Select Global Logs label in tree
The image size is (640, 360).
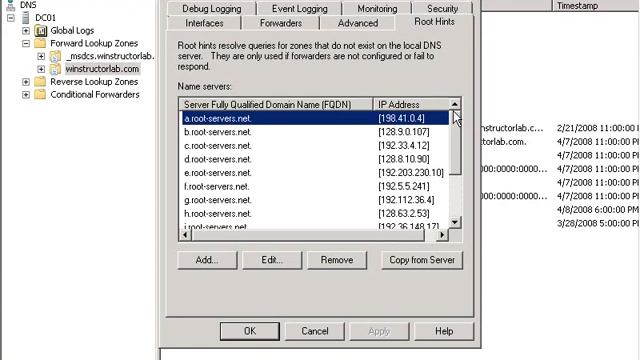click(x=72, y=31)
